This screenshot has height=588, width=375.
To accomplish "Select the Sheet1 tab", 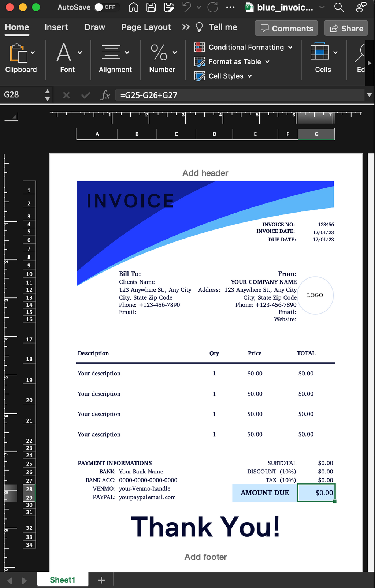I will pos(62,580).
